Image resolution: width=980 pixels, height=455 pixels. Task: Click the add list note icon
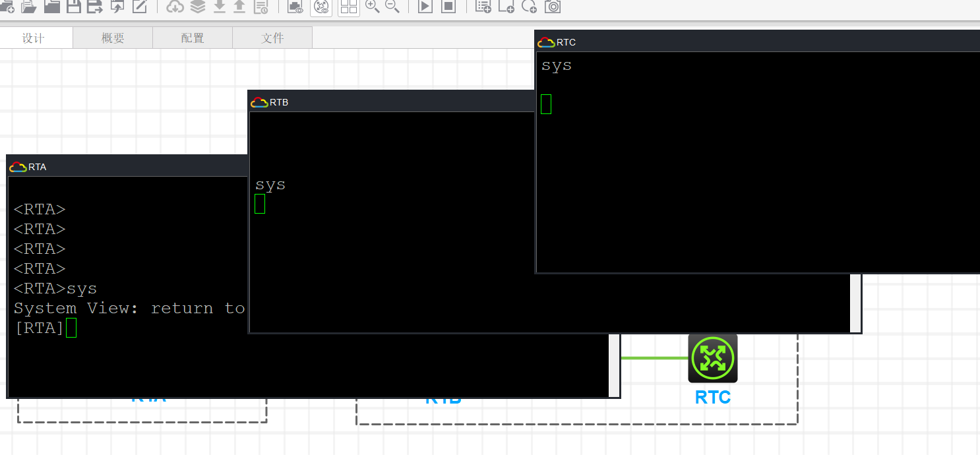(483, 7)
